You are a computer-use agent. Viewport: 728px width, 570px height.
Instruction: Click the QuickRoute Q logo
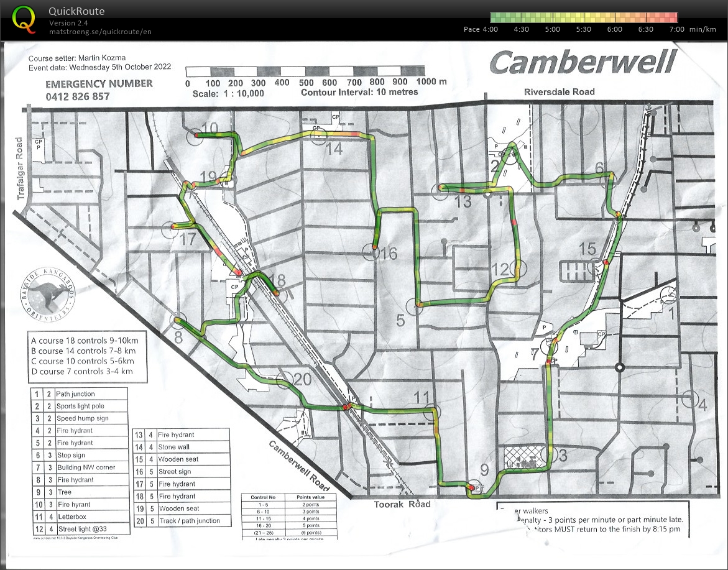[24, 19]
